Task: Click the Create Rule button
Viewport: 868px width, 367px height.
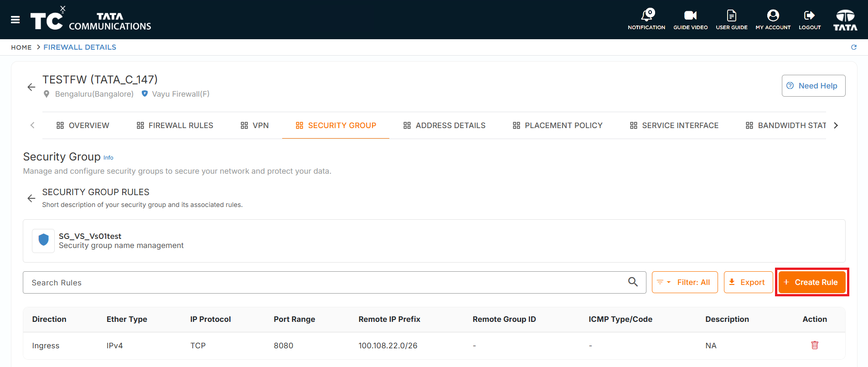Action: tap(811, 282)
